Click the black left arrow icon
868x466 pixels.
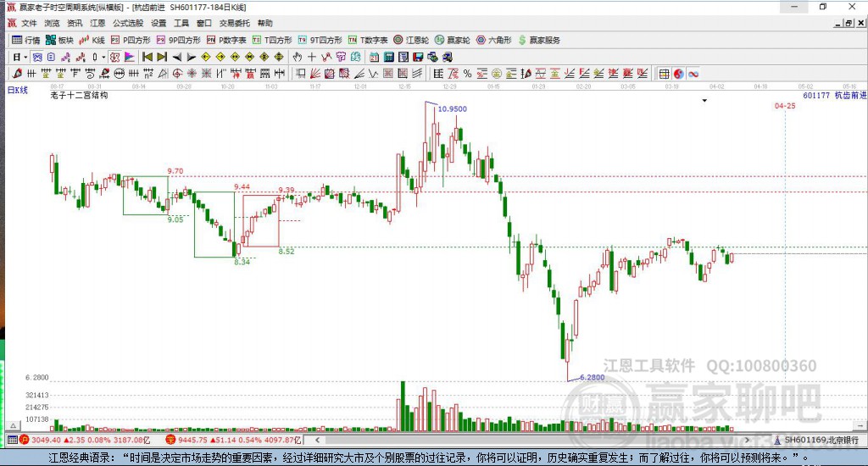pos(176,57)
